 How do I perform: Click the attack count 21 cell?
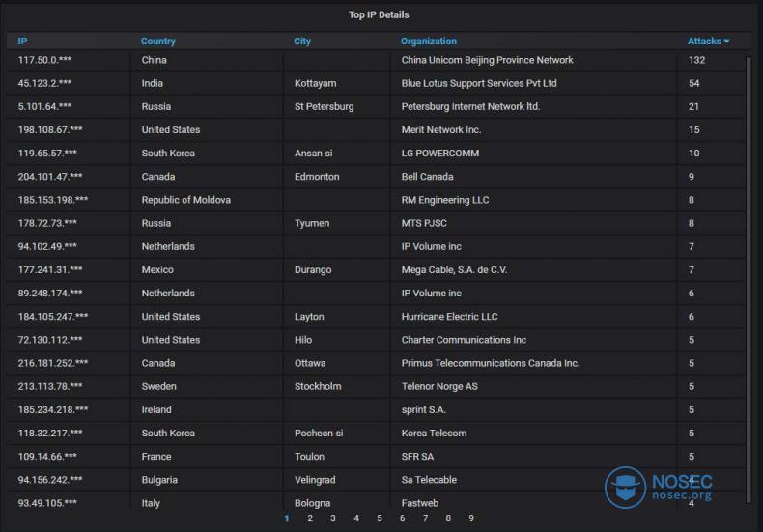(x=693, y=106)
